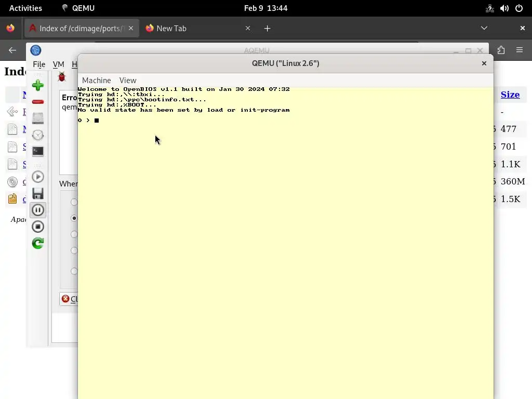Image resolution: width=532 pixels, height=399 pixels.
Task: Click the 1.5K file size text
Action: pyautogui.click(x=510, y=199)
